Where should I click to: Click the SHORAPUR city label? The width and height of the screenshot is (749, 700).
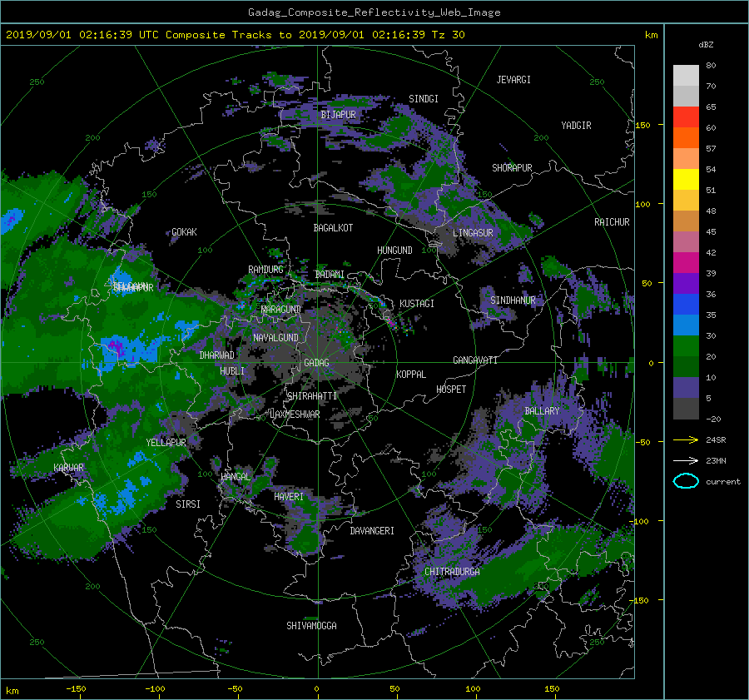coord(512,168)
